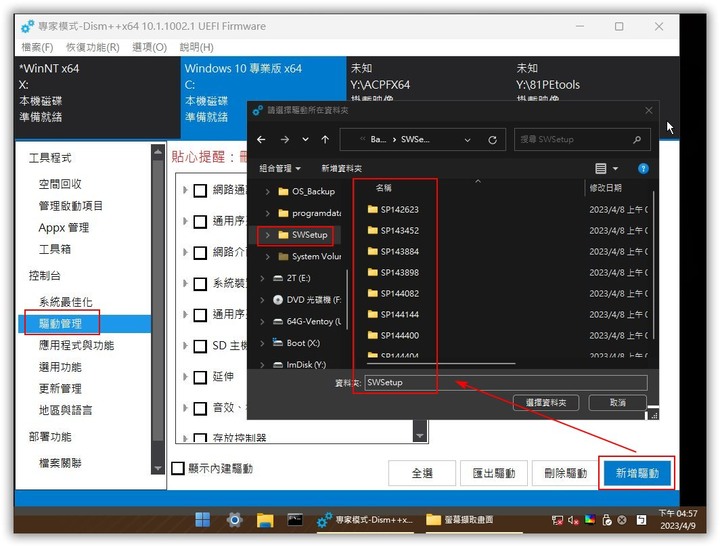
Task: Select folder SP144400
Action: click(x=394, y=336)
